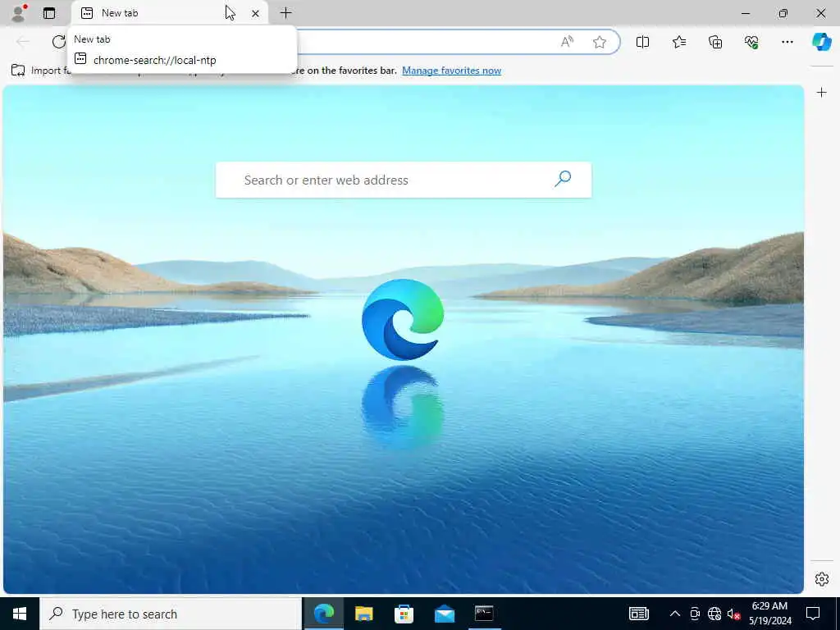Viewport: 840px width, 630px height.
Task: Open Collections
Action: pos(715,42)
